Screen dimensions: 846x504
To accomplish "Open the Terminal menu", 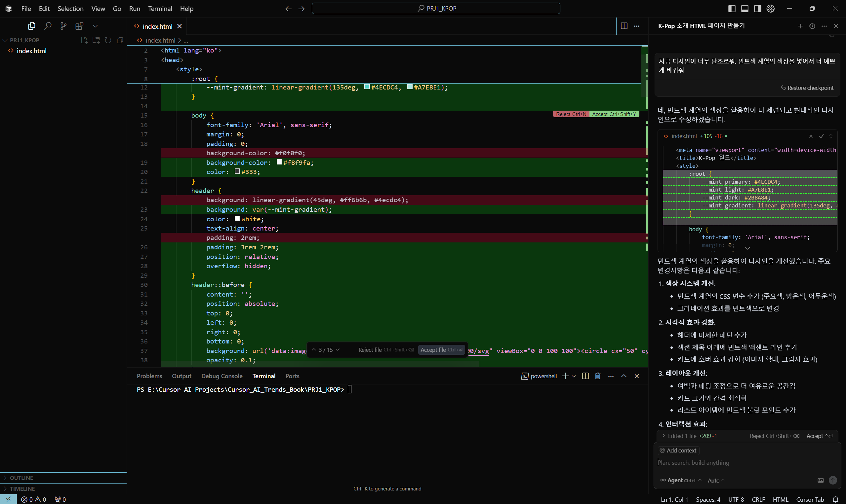I will [160, 9].
